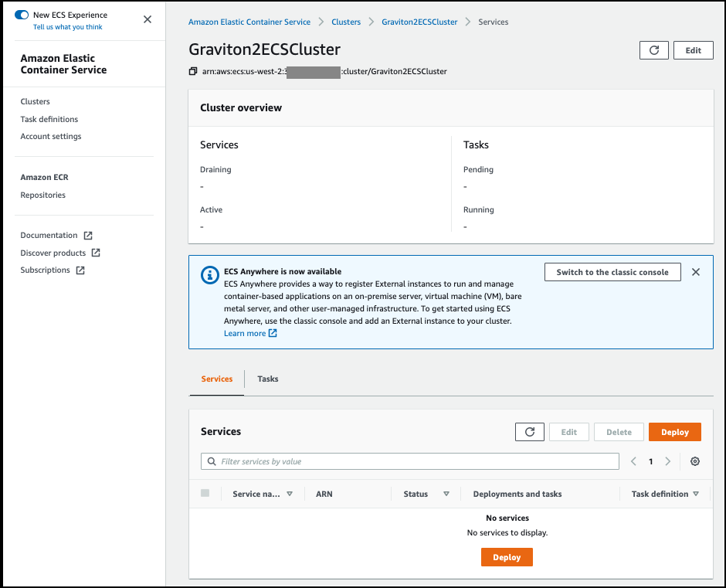726x588 pixels.
Task: Select page 1 in services pagination
Action: (650, 461)
